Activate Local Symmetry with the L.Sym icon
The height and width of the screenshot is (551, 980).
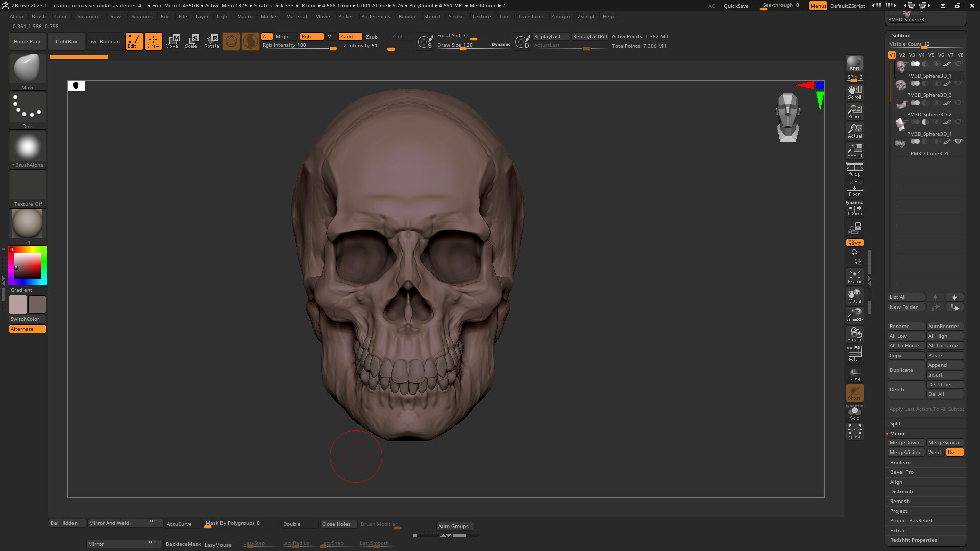854,208
